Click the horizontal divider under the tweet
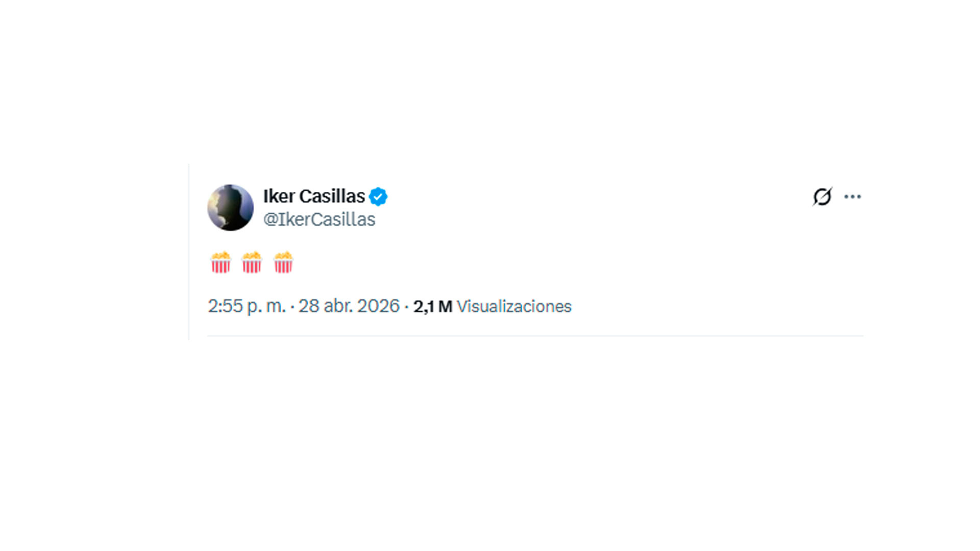The height and width of the screenshot is (551, 980). 535,336
